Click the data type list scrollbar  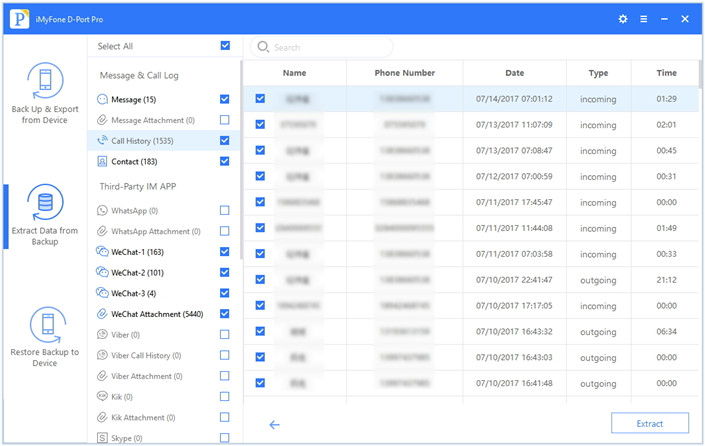click(x=241, y=160)
